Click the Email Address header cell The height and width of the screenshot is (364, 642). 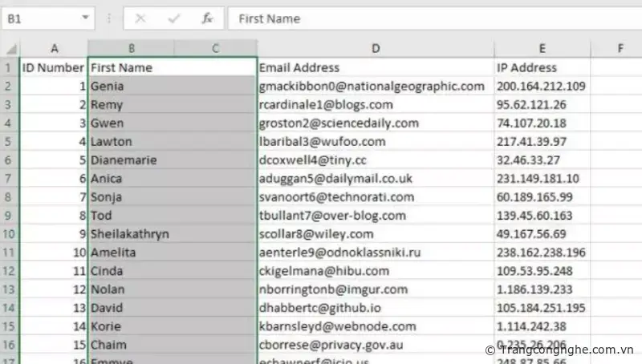pyautogui.click(x=375, y=67)
